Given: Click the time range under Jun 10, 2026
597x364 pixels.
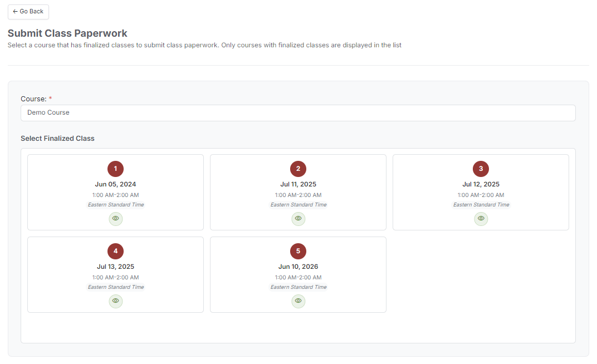Looking at the screenshot, I should [298, 278].
